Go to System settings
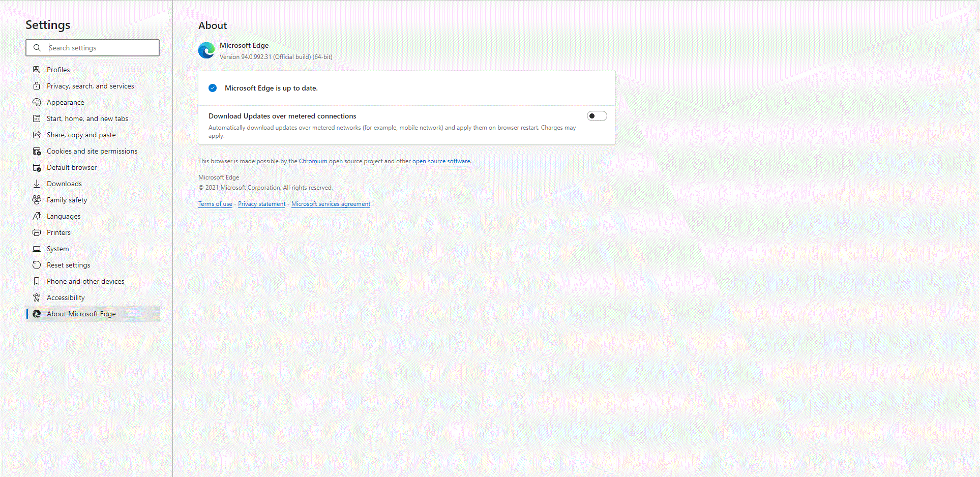 tap(93, 249)
